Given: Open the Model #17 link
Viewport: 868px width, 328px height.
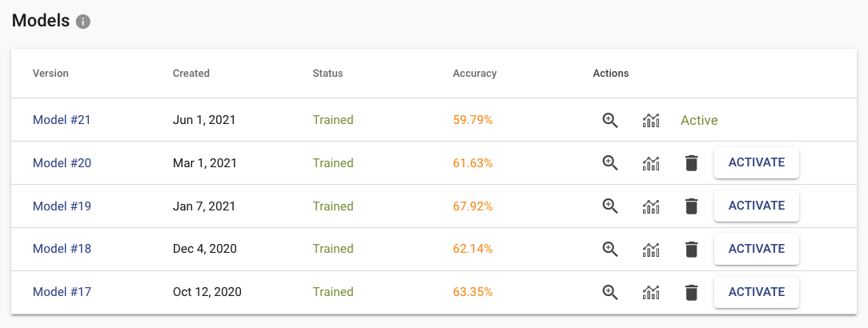Looking at the screenshot, I should pos(62,292).
